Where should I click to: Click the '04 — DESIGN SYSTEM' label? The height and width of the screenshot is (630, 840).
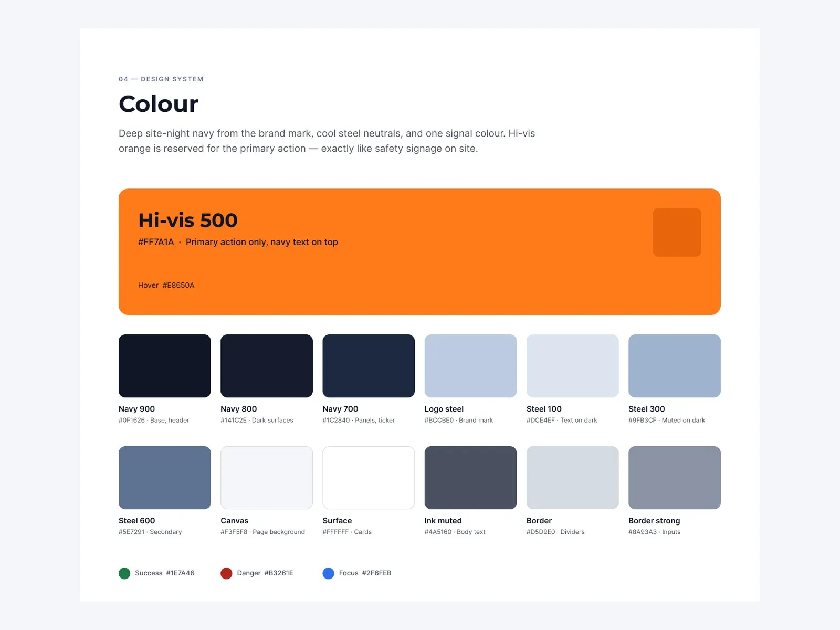[x=161, y=79]
